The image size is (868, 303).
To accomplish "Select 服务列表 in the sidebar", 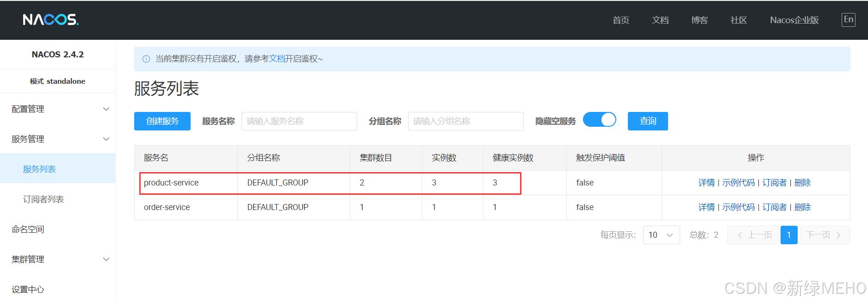I will pos(58,169).
